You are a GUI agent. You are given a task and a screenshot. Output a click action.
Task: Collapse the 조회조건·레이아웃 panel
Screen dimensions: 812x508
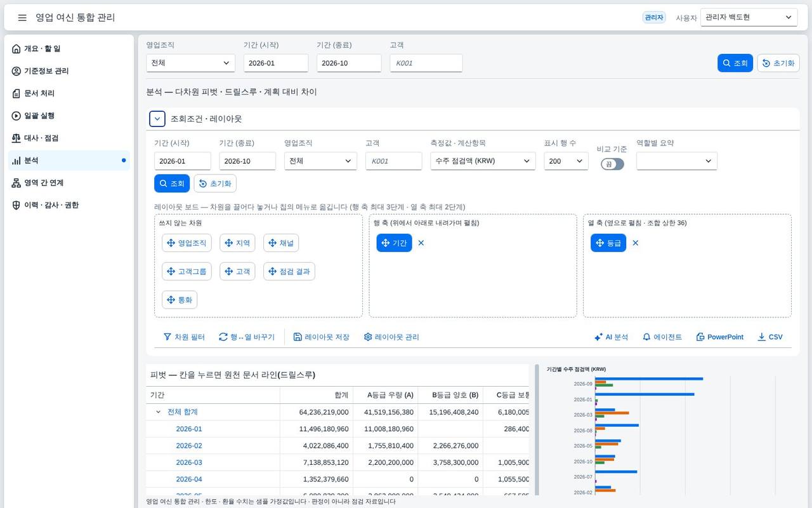click(x=157, y=119)
